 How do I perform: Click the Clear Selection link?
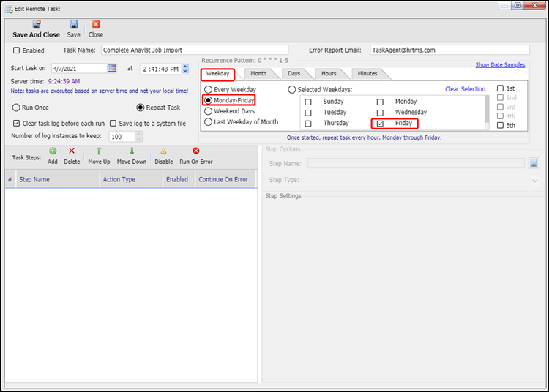(465, 89)
